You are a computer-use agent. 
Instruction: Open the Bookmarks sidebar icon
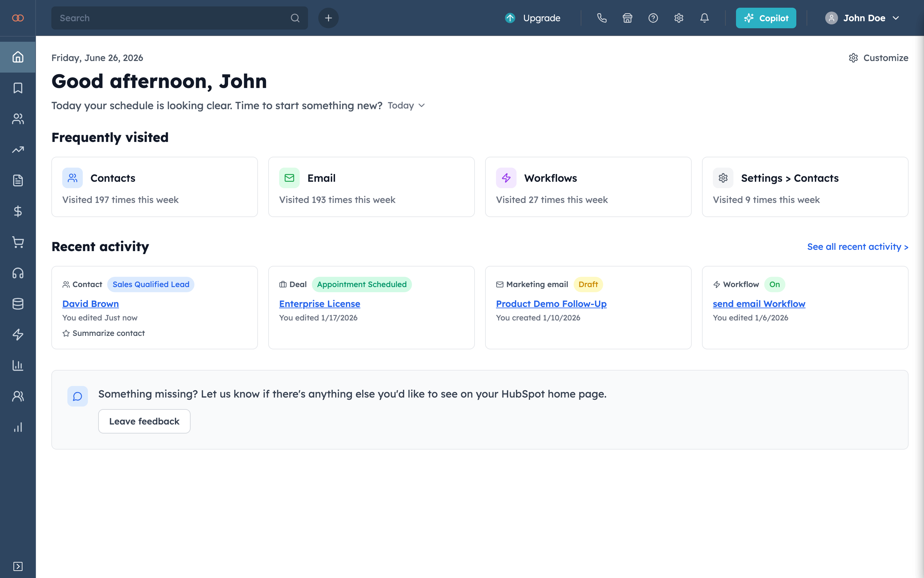[18, 88]
